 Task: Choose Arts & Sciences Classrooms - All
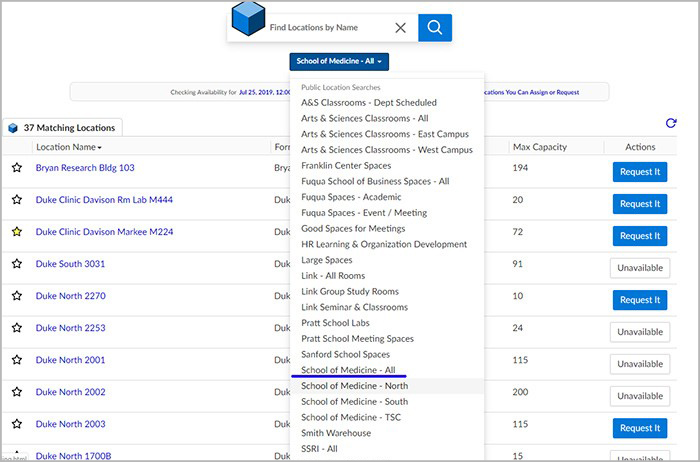tap(365, 118)
